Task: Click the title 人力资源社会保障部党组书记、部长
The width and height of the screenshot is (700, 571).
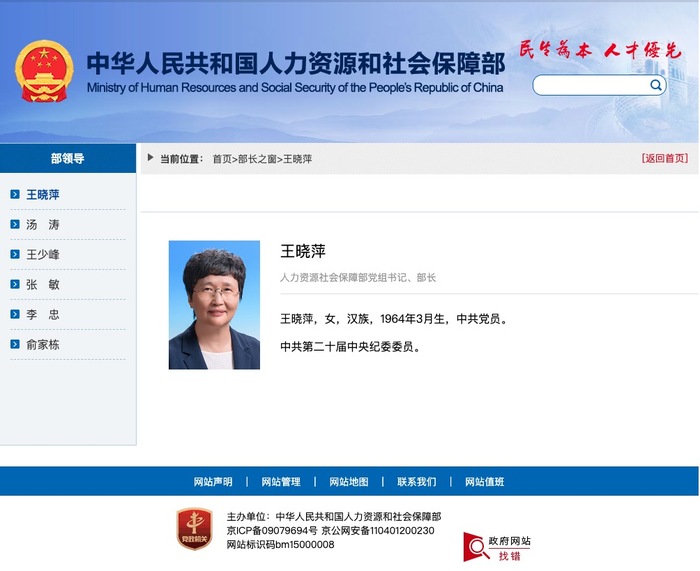Action: [358, 278]
